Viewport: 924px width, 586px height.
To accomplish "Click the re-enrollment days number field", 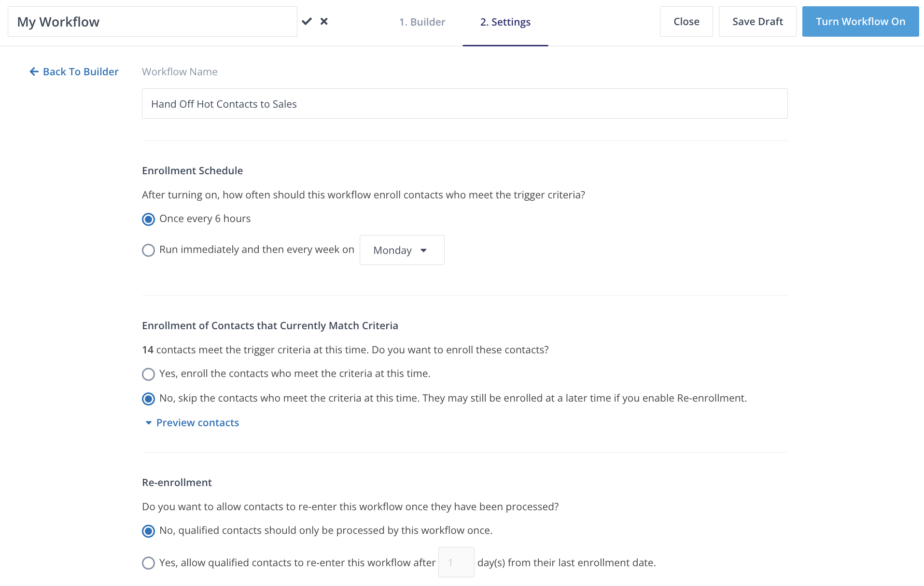I will pyautogui.click(x=456, y=562).
